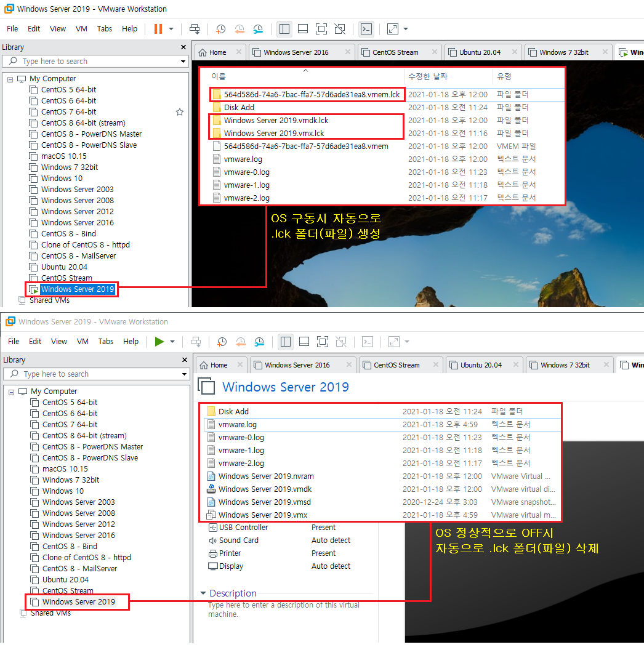Open File menu in top window

point(12,29)
